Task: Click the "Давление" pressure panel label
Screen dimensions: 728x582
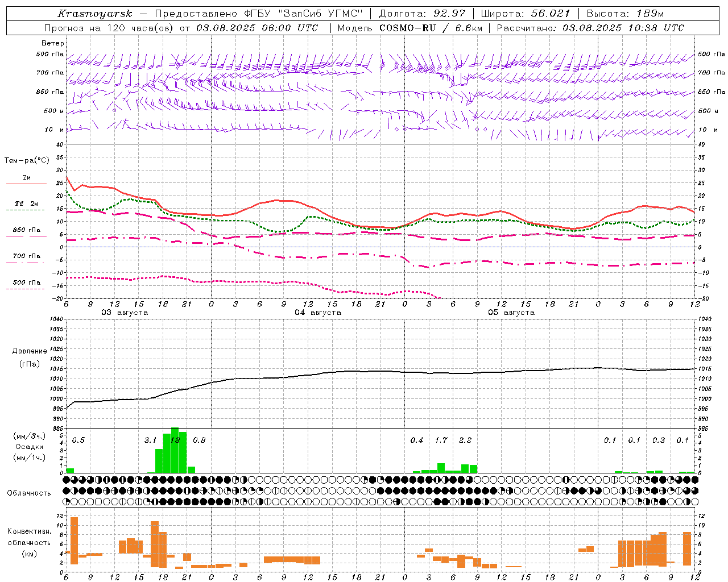Action: [30, 351]
